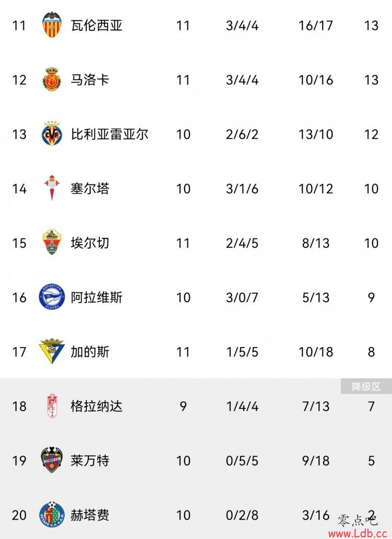Click the Elche club crest

point(52,243)
